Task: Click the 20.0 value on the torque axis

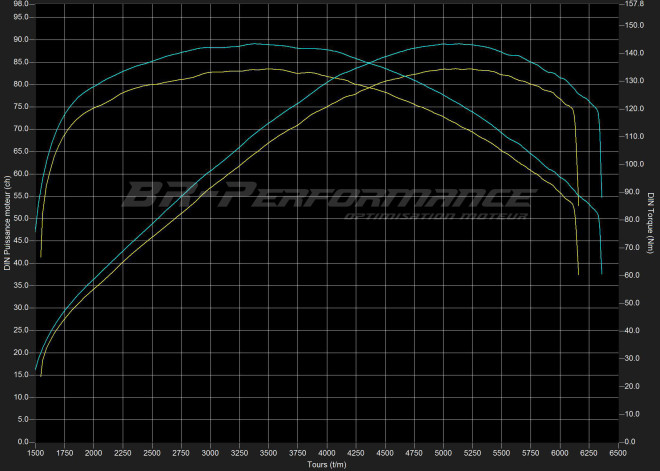Action: [x=631, y=386]
